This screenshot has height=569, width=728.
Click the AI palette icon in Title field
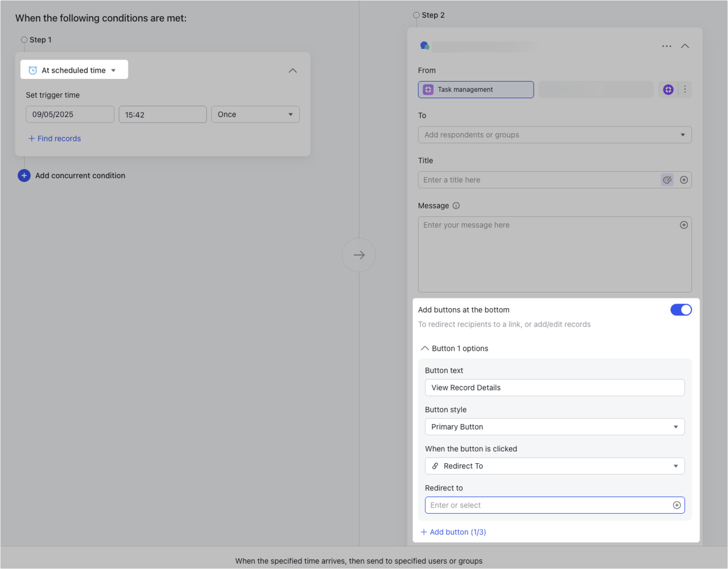coord(667,180)
